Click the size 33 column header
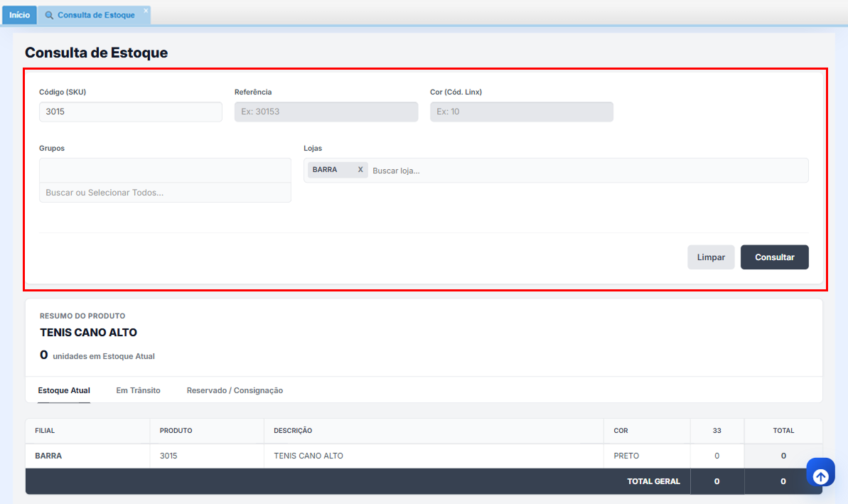The width and height of the screenshot is (848, 504). point(716,431)
